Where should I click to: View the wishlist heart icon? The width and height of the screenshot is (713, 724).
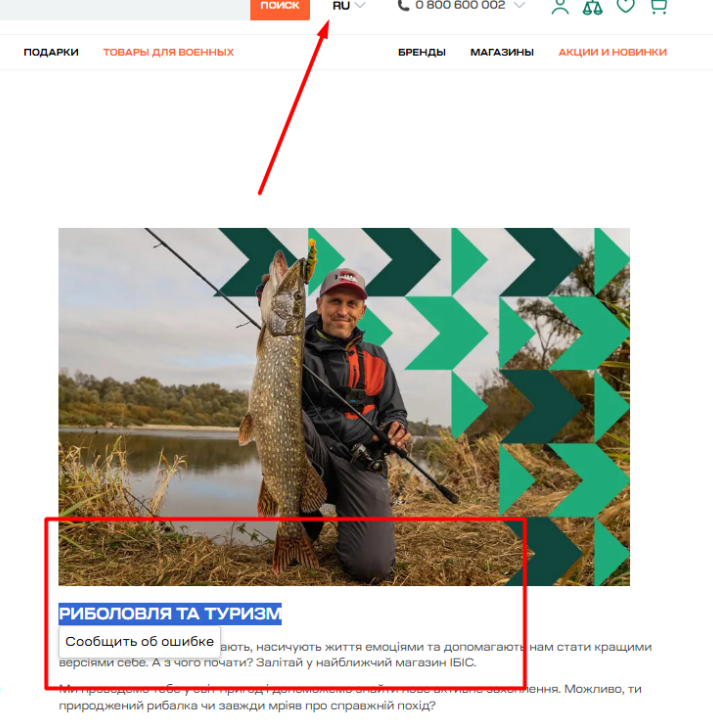click(x=626, y=6)
